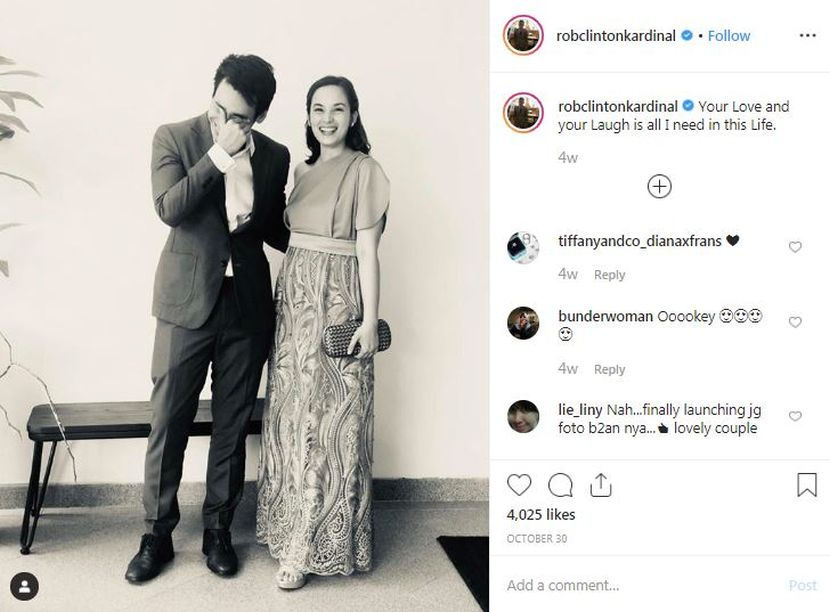Screen dimensions: 830x612
Task: Open robclintonkardinal header profile picture
Action: coord(523,35)
